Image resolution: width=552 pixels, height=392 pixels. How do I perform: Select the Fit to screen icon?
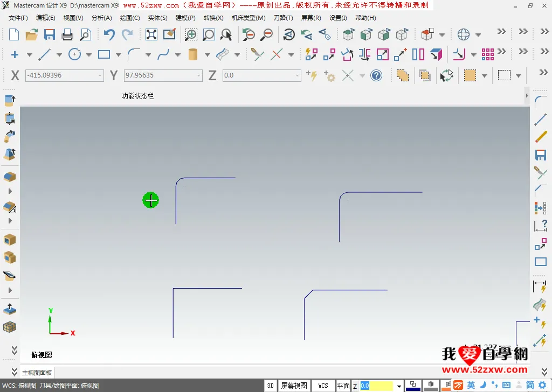(151, 35)
